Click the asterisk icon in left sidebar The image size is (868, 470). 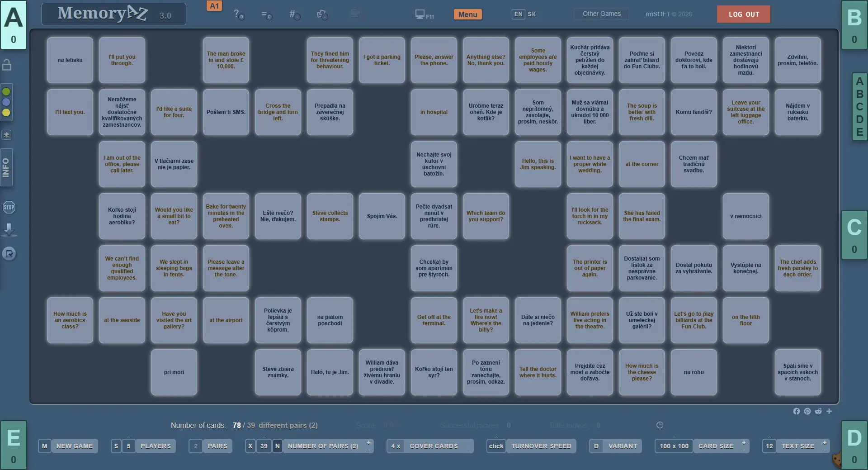(6, 135)
